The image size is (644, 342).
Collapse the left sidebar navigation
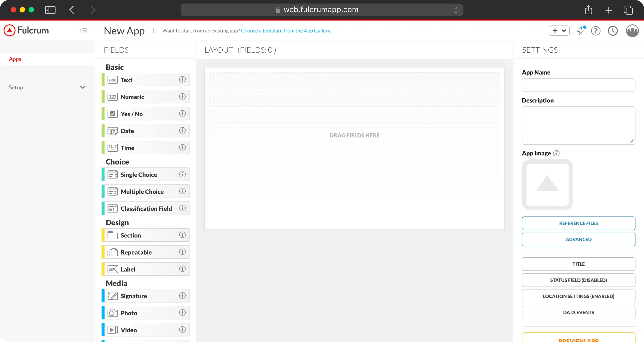[x=83, y=30]
